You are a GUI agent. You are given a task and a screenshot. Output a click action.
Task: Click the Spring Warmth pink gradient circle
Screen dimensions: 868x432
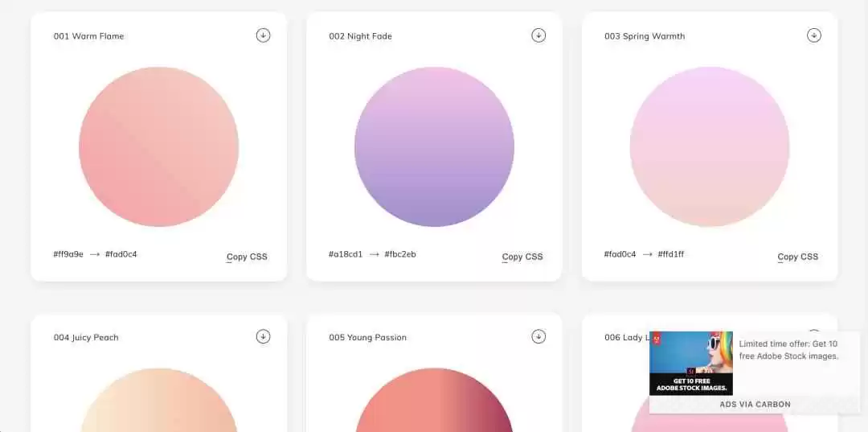710,146
